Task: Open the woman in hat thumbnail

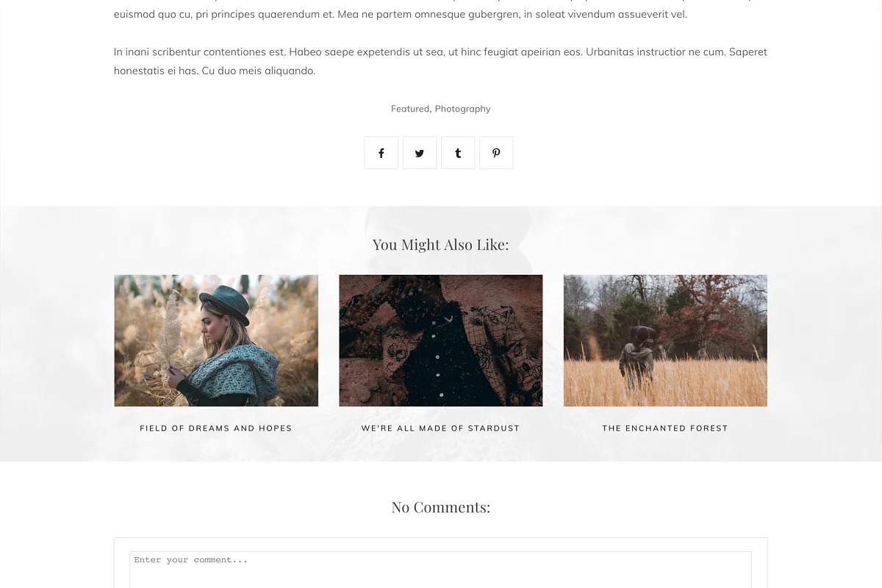Action: coord(216,340)
